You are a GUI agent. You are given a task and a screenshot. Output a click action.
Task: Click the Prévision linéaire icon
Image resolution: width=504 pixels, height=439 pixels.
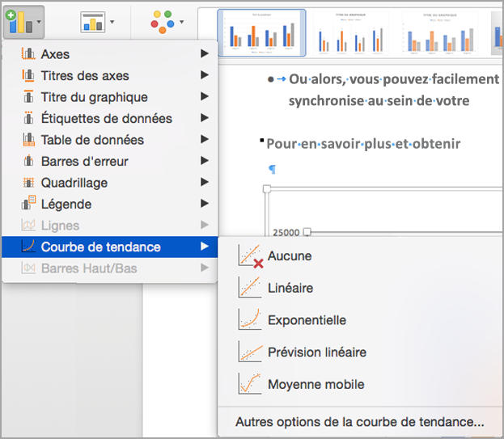250,352
